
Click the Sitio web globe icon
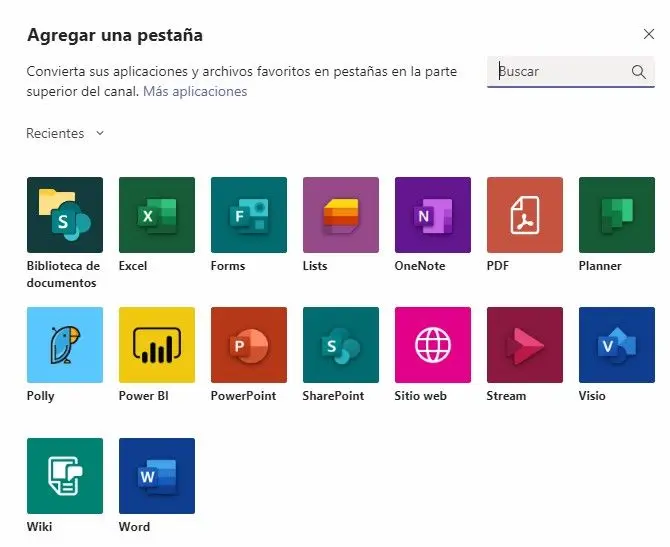pos(432,345)
